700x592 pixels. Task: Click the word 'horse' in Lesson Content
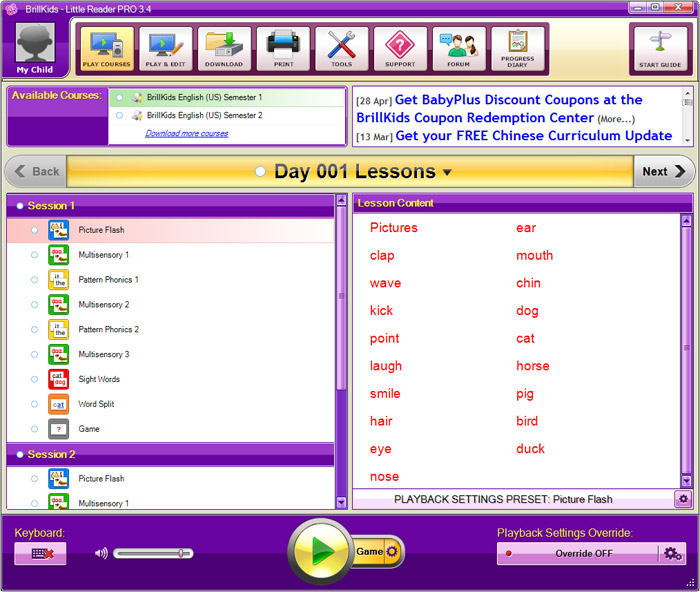533,366
